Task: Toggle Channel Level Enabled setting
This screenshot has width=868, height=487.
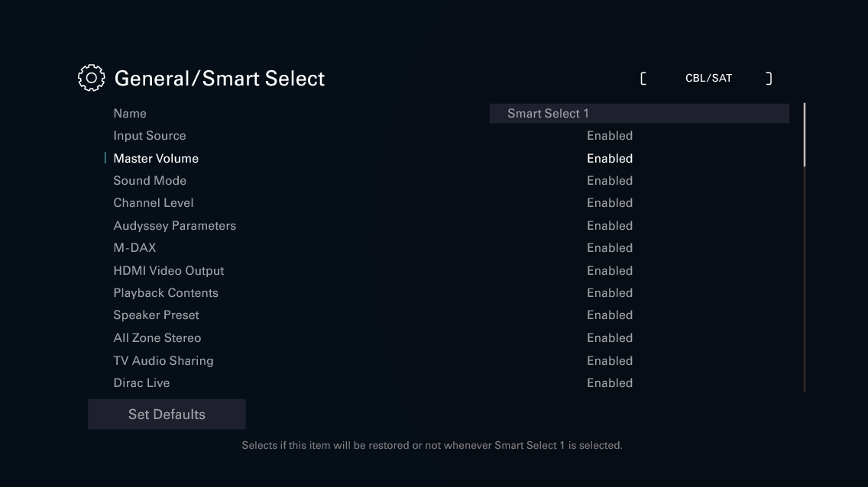Action: point(610,202)
